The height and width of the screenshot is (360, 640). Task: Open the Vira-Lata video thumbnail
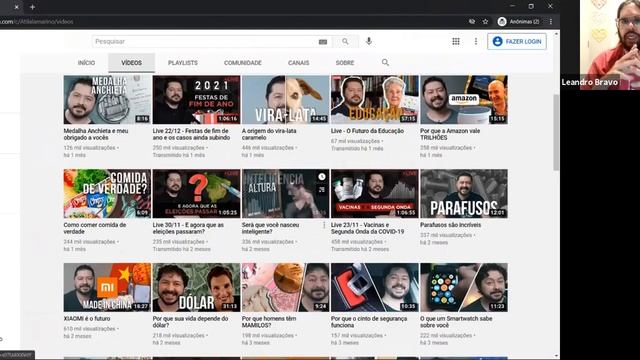[x=285, y=100]
